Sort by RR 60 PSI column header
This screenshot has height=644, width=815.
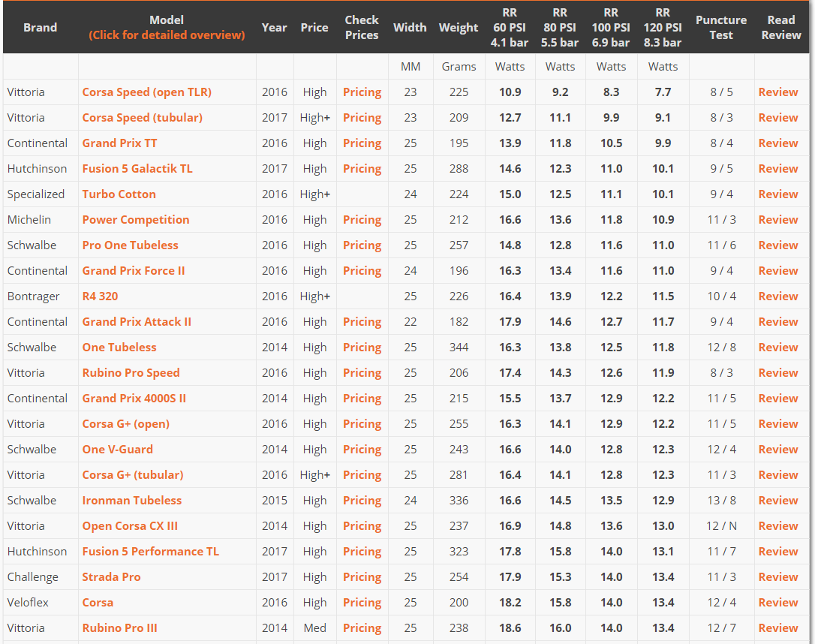[510, 28]
